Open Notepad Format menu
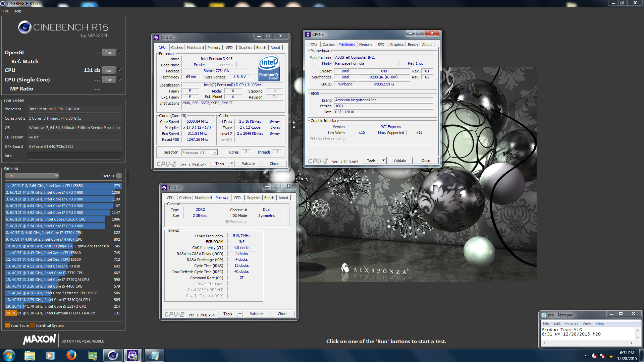This screenshot has width=644, height=362. (571, 323)
